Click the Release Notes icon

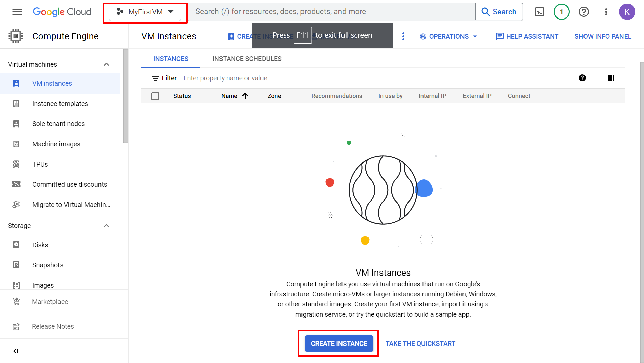[x=16, y=326]
